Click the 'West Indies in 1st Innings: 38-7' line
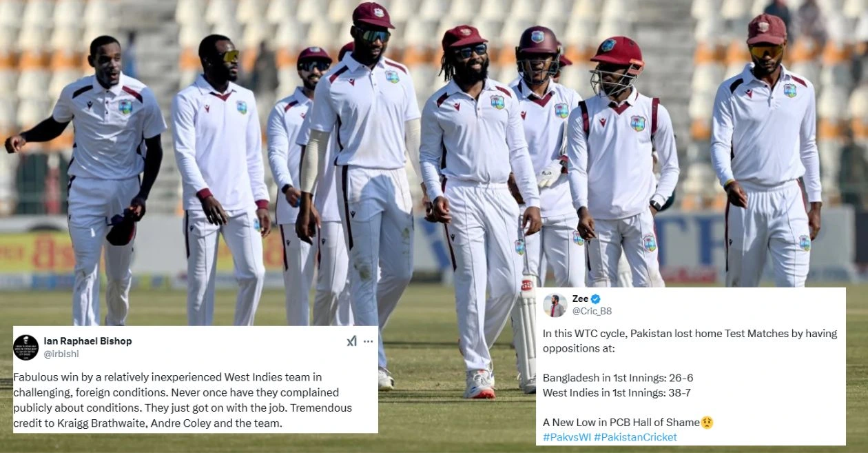Viewport: 868px width, 453px height. (617, 392)
